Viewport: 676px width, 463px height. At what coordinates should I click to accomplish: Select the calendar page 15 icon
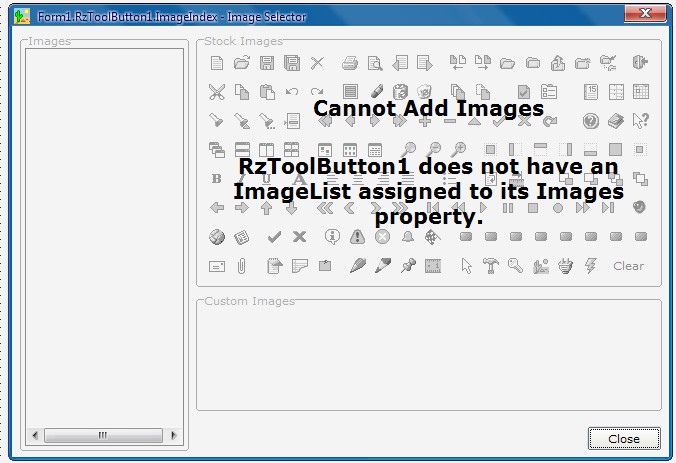coord(591,92)
